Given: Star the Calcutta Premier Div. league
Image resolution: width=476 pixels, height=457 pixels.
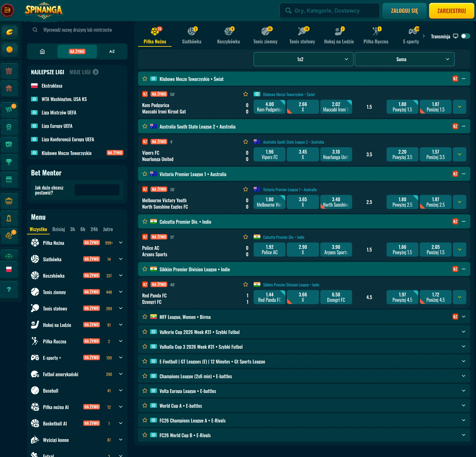Looking at the screenshot, I should [145, 221].
